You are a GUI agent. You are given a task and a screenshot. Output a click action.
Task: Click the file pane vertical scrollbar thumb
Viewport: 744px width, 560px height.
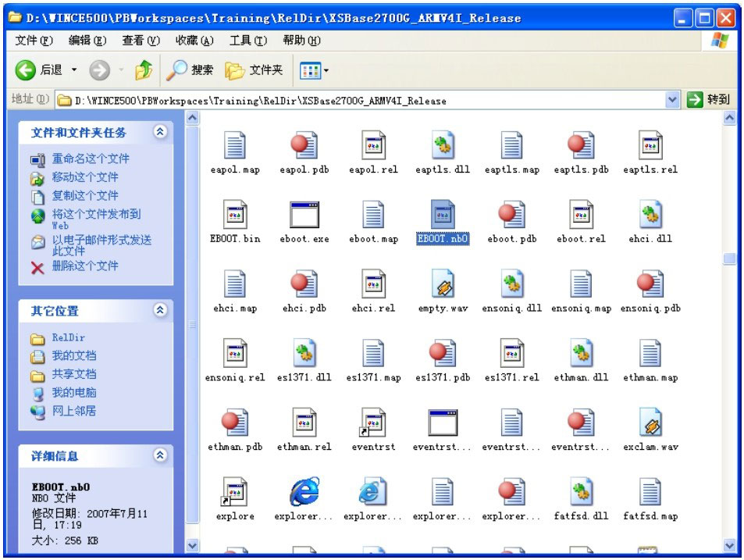(730, 259)
